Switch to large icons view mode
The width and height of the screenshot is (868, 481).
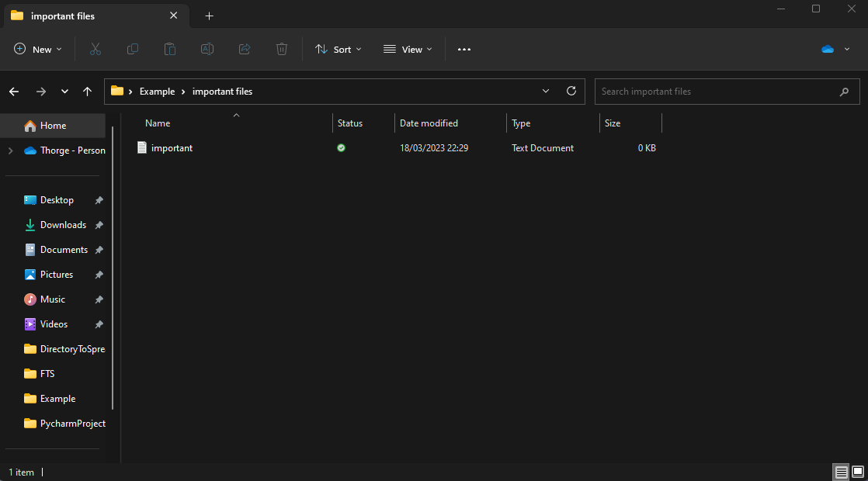(x=859, y=472)
